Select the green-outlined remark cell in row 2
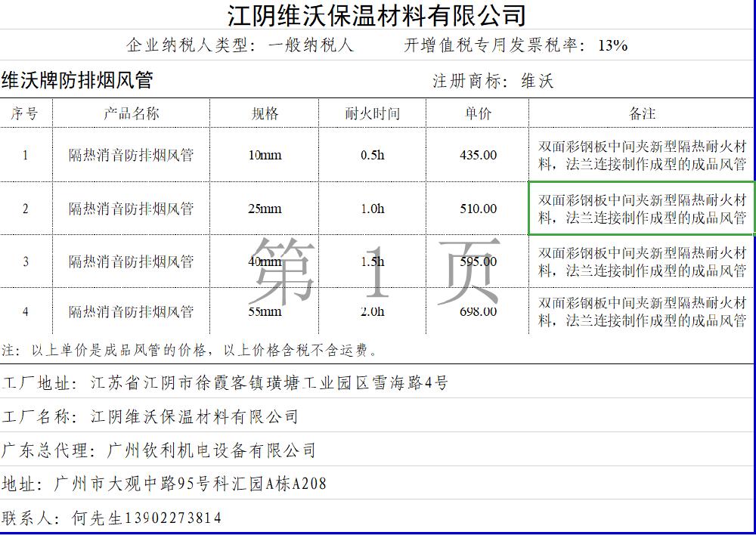The height and width of the screenshot is (535, 756). tap(642, 209)
